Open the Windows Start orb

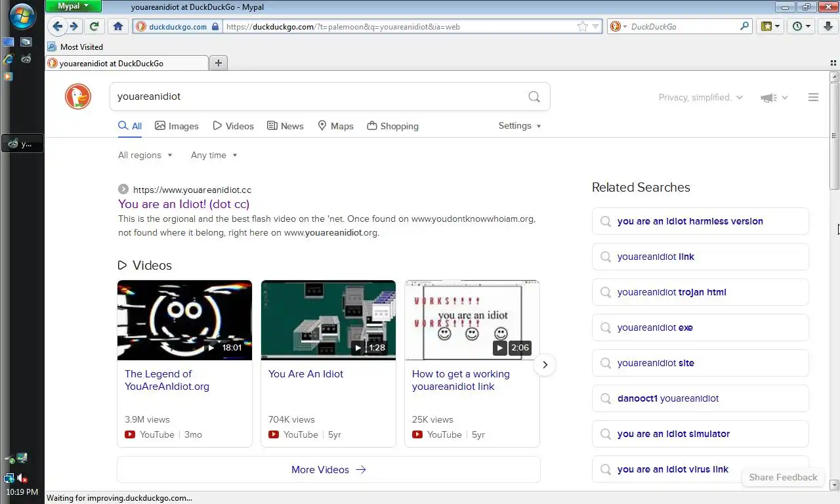coord(22,16)
